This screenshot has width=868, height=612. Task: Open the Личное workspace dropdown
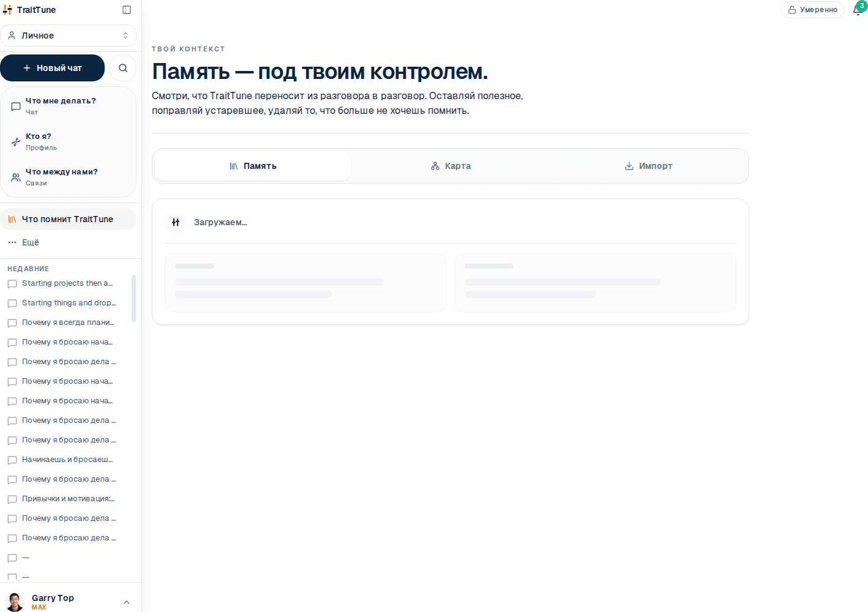coord(68,35)
